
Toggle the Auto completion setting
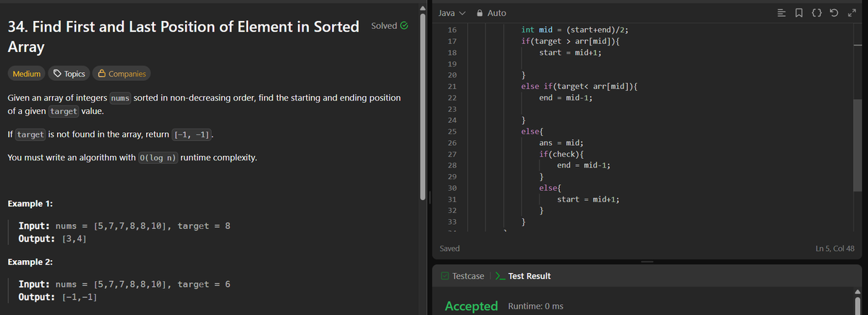click(x=490, y=13)
